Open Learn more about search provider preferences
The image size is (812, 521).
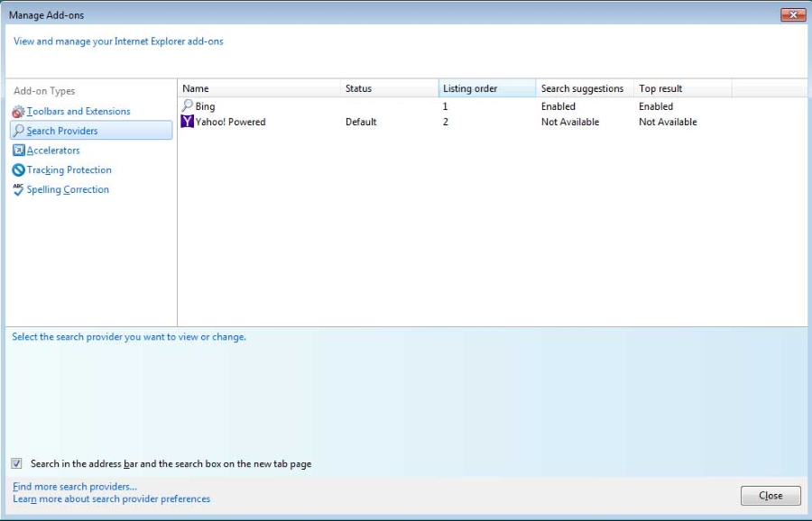pos(112,498)
